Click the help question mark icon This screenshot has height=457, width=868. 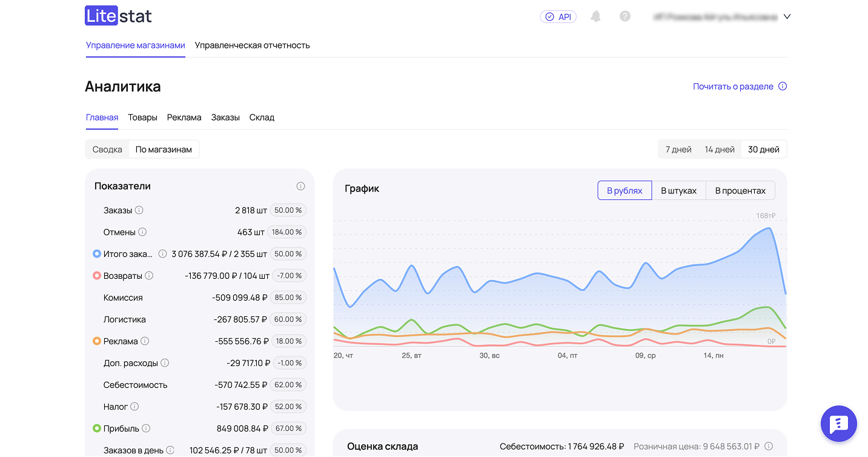click(625, 16)
